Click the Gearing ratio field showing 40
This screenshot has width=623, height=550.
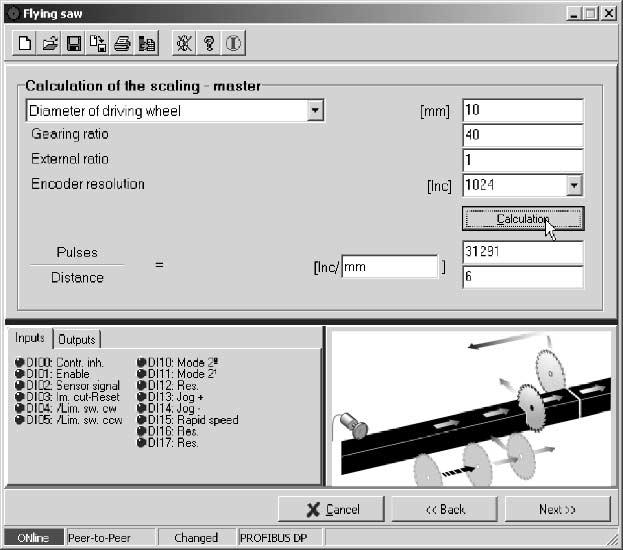523,135
